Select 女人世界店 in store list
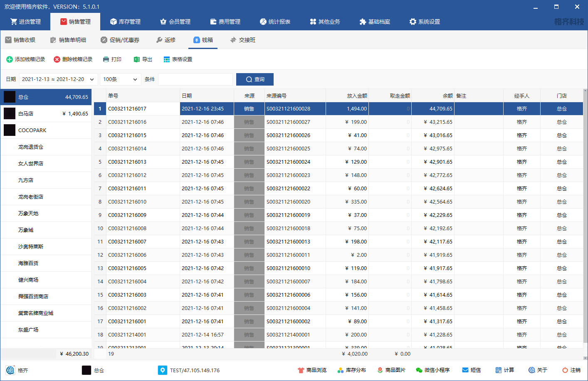Image resolution: width=588 pixels, height=381 pixels. [x=46, y=163]
